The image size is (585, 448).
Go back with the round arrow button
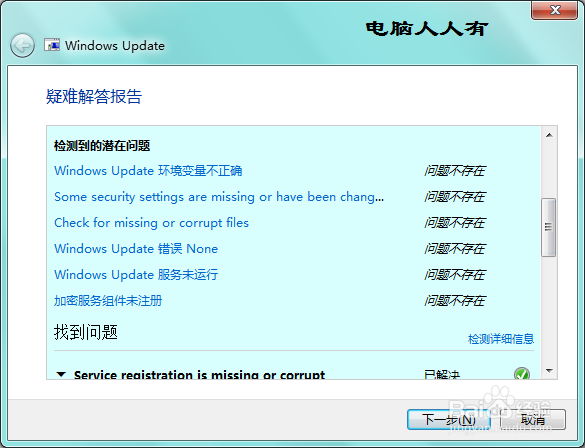[23, 46]
